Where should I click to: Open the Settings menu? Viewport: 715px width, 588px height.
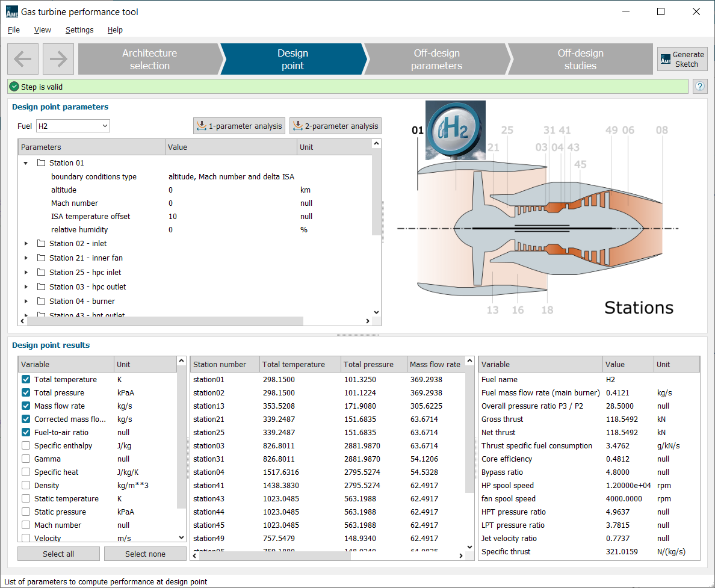(79, 29)
